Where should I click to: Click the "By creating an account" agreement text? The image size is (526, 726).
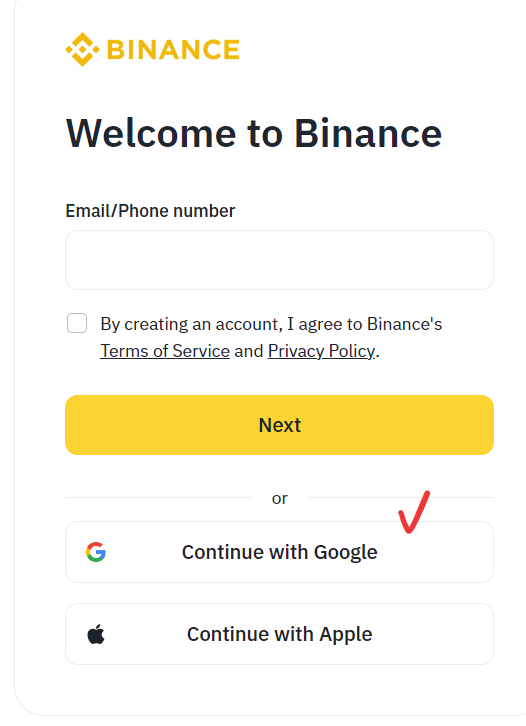pyautogui.click(x=191, y=324)
